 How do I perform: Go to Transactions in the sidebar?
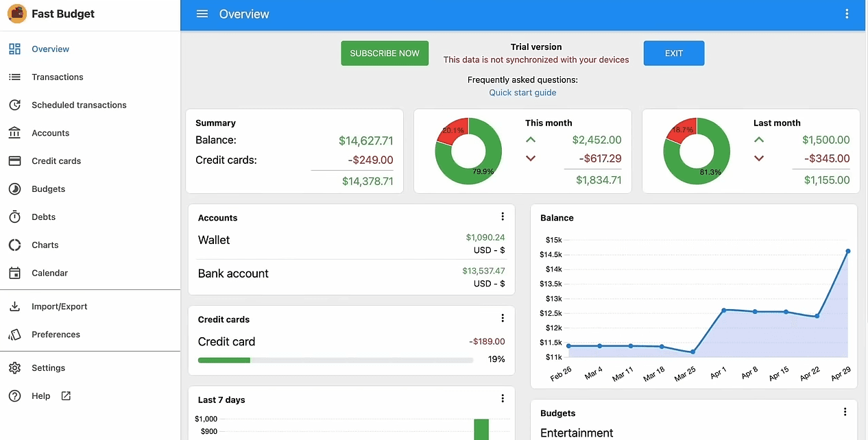click(x=90, y=77)
